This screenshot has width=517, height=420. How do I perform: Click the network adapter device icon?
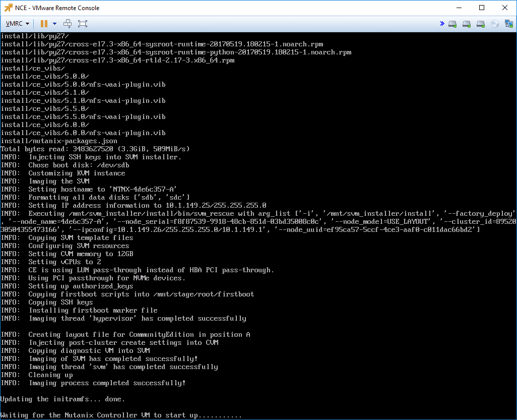(509, 24)
